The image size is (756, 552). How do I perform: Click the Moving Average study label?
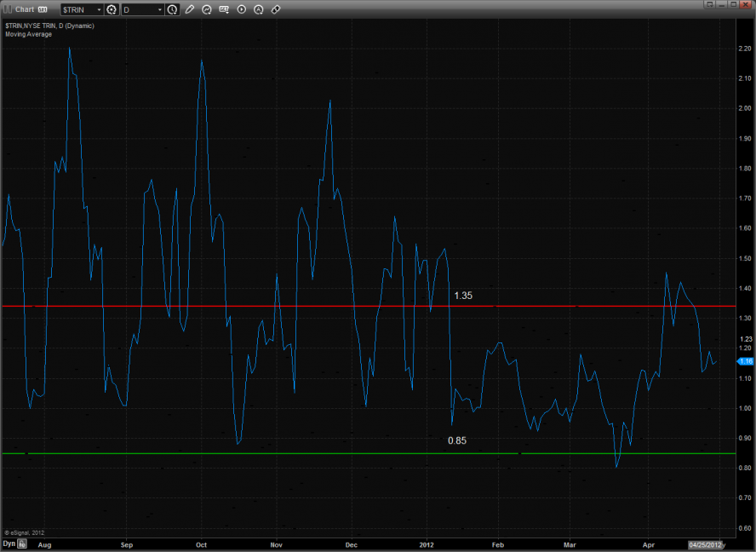pyautogui.click(x=28, y=34)
